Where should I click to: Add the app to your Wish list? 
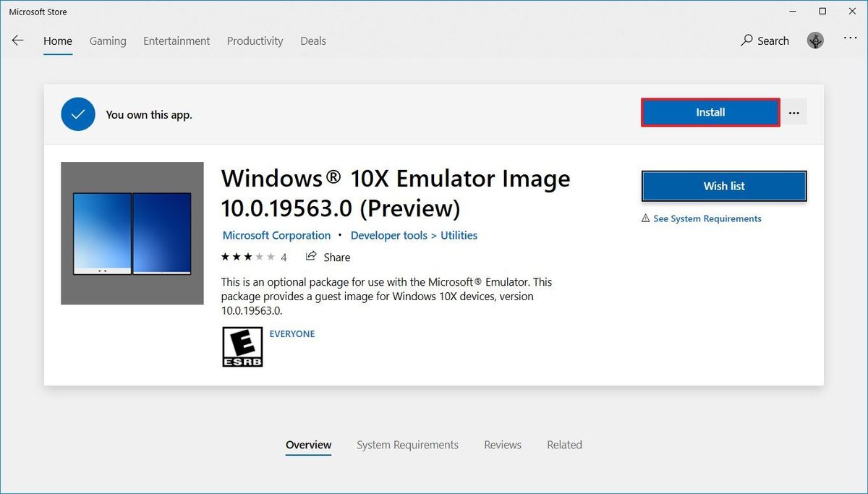coord(723,186)
